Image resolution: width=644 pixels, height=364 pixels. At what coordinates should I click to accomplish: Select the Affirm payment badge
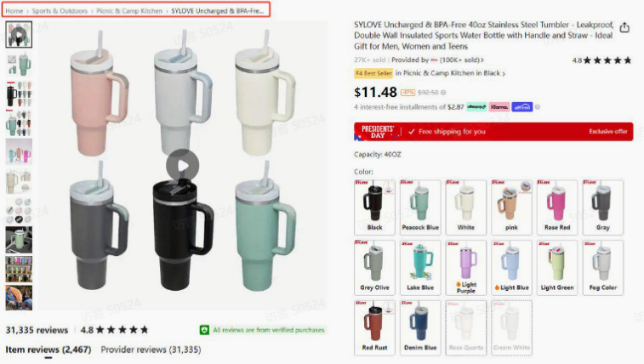(522, 107)
